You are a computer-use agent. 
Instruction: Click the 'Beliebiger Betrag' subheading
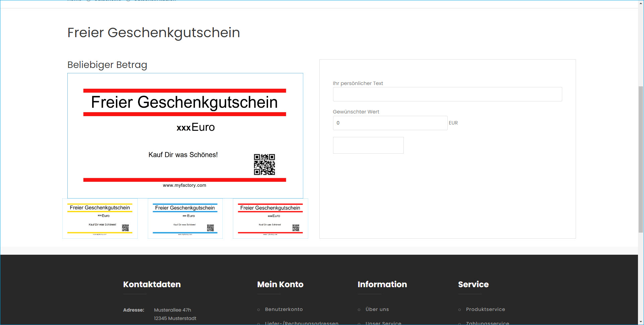(x=107, y=65)
